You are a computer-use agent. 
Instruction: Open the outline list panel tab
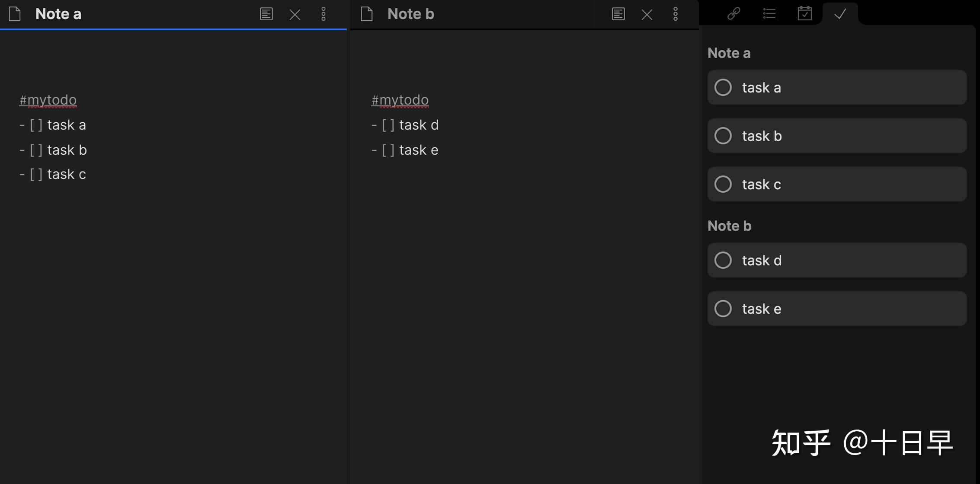point(769,13)
